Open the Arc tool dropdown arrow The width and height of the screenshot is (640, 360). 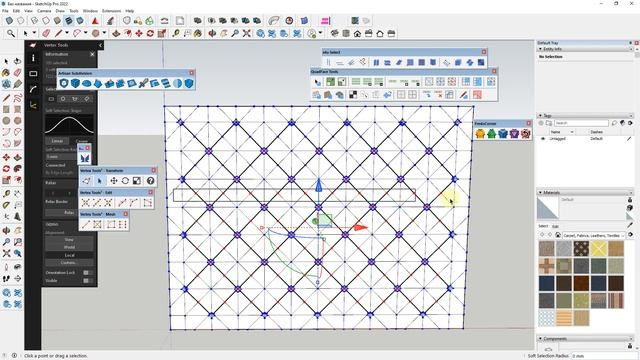(85, 33)
